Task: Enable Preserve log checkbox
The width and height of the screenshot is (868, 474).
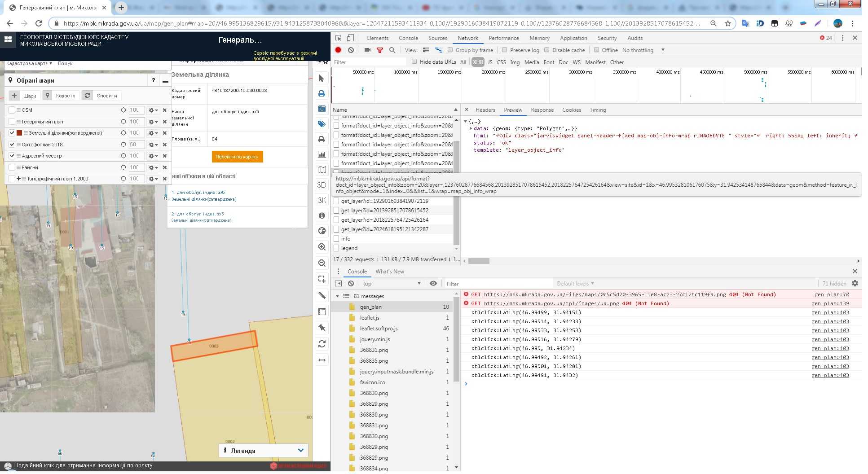Action: (504, 50)
